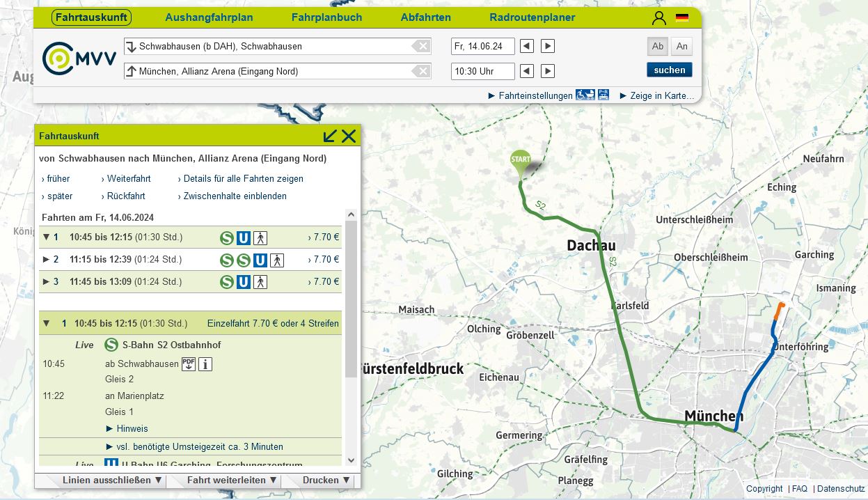
Task: Click the departure time input field
Action: (482, 71)
